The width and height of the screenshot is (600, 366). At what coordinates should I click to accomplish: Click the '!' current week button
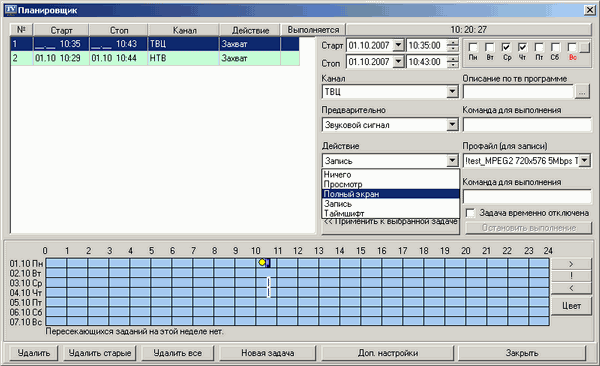coord(571,276)
